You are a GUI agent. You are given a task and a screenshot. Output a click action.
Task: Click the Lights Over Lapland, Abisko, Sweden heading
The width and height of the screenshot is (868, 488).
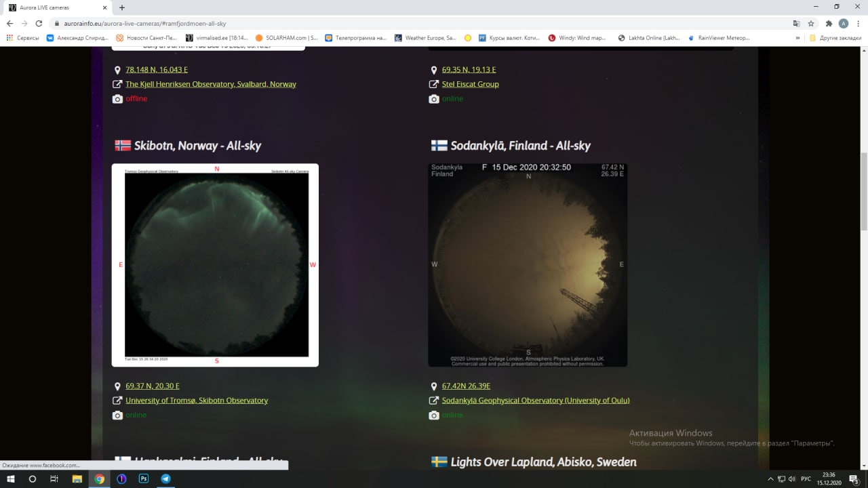click(x=543, y=462)
